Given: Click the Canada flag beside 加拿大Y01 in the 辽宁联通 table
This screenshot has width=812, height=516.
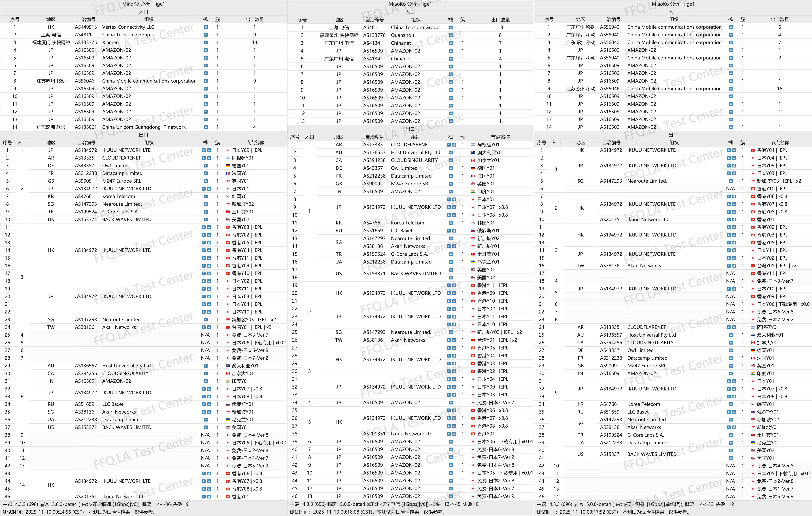Looking at the screenshot, I should (228, 373).
